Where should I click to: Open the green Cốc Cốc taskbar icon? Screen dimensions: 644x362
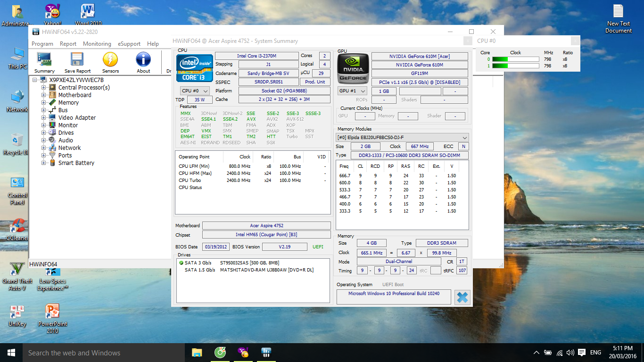(220, 353)
